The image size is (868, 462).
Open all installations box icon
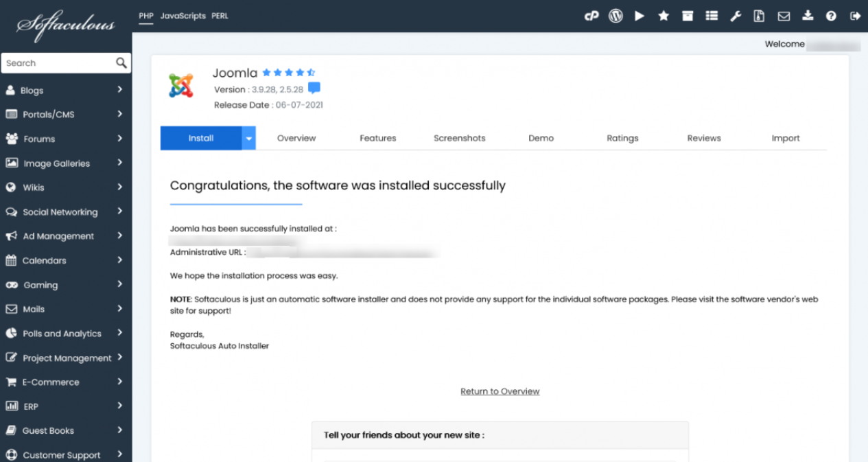click(688, 16)
